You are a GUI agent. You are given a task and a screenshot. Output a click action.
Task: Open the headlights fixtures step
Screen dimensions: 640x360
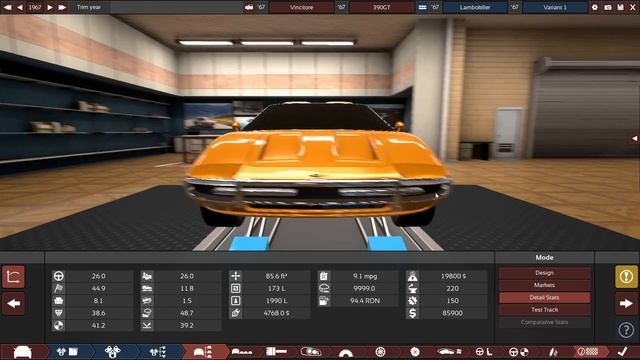coord(311,351)
